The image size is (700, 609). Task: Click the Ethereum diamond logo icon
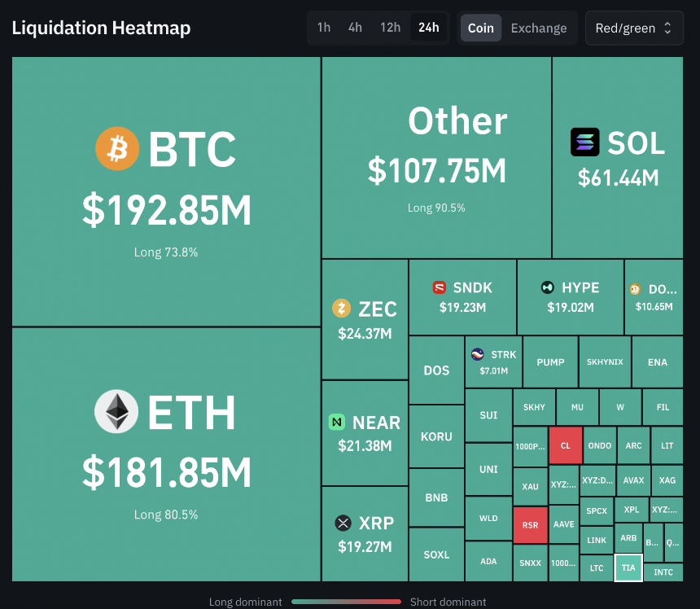(116, 411)
